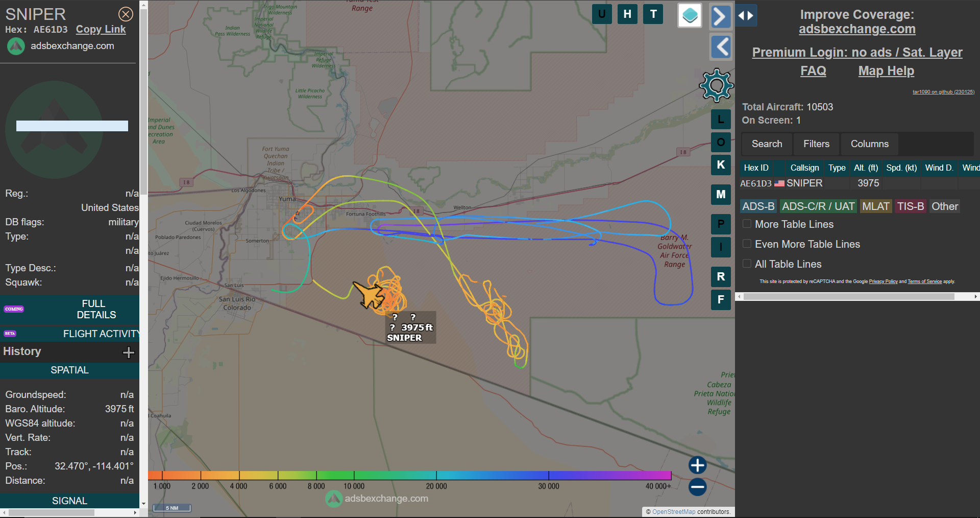Click the M map button
This screenshot has height=518, width=980.
[x=721, y=194]
